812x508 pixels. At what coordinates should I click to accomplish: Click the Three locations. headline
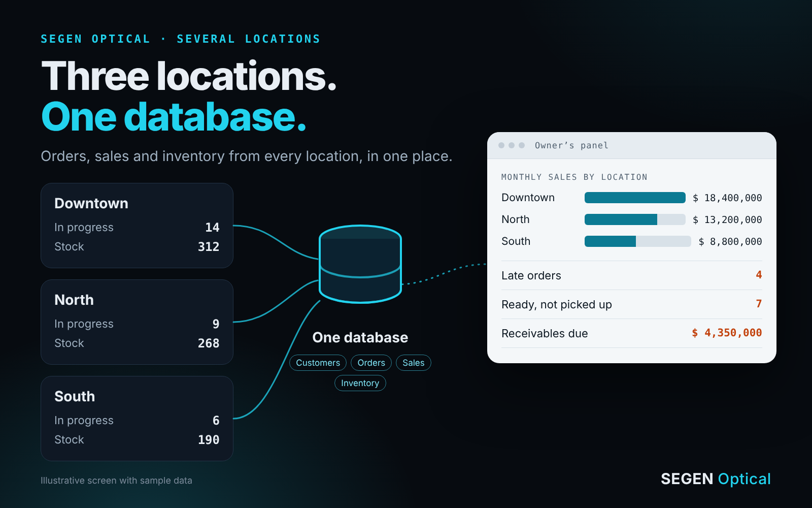(x=189, y=76)
